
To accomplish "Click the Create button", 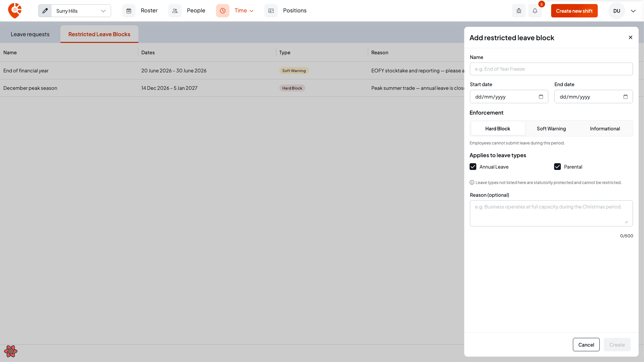I will click(x=617, y=345).
